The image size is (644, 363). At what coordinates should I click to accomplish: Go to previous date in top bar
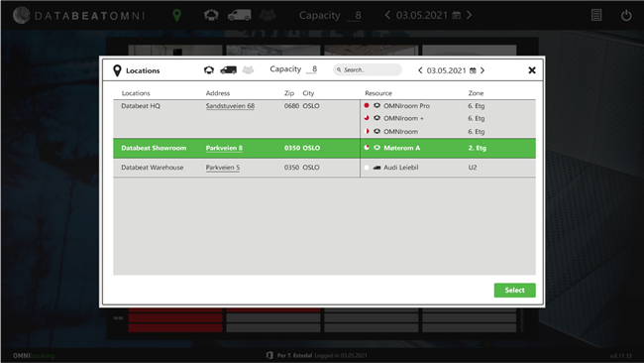(387, 15)
